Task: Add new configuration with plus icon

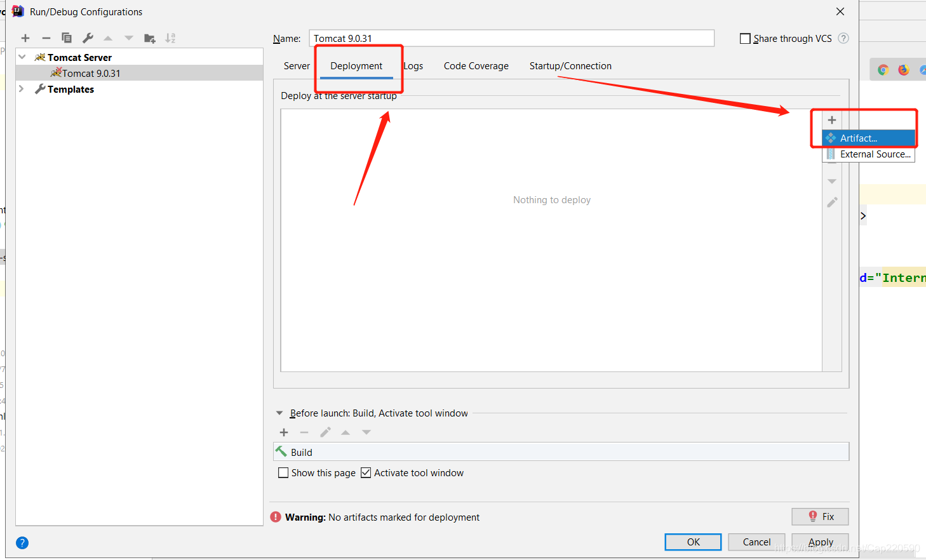Action: click(25, 38)
